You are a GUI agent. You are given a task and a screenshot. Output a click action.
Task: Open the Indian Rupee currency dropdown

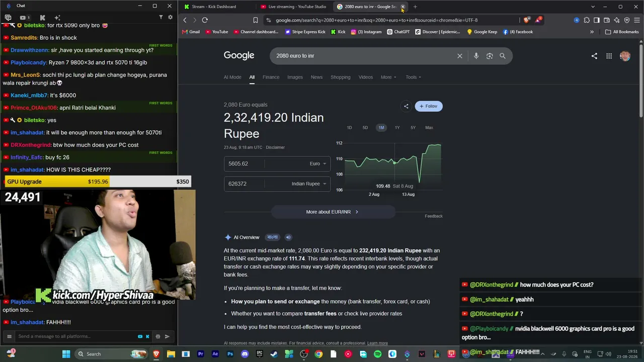click(308, 184)
